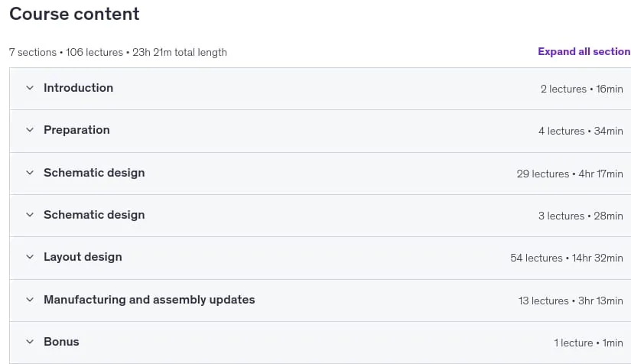Click the '13 lectures • 3hr 13min' label
631x364 pixels.
pyautogui.click(x=571, y=301)
